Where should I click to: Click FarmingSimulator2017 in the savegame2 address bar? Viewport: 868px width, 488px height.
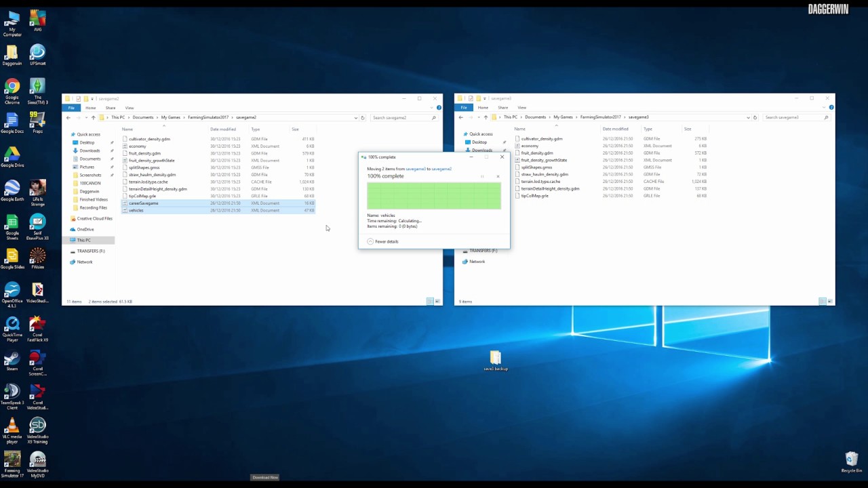(208, 117)
